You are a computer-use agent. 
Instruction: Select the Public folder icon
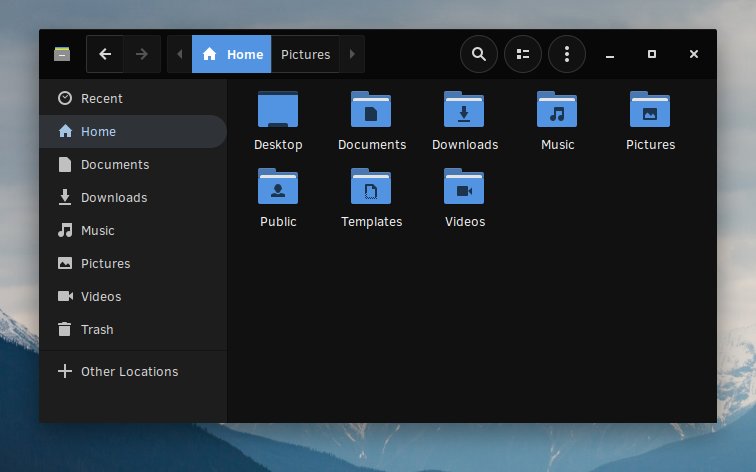coord(278,187)
